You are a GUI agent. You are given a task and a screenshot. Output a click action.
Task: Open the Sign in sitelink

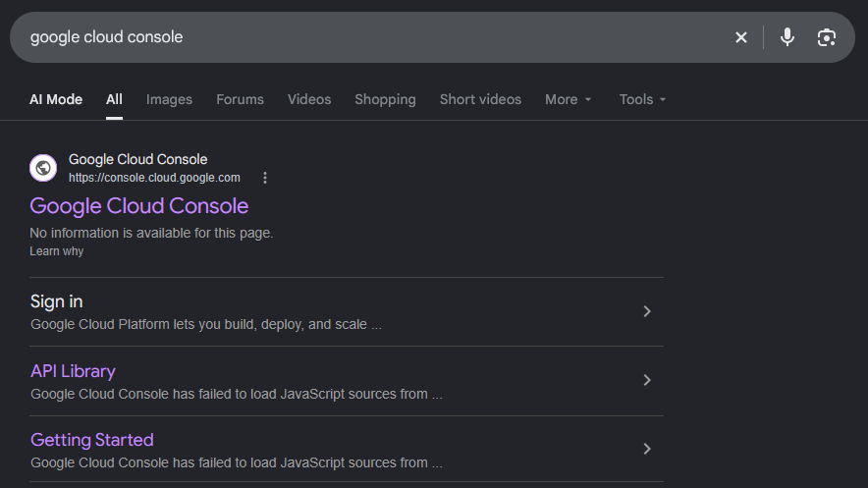pos(57,301)
